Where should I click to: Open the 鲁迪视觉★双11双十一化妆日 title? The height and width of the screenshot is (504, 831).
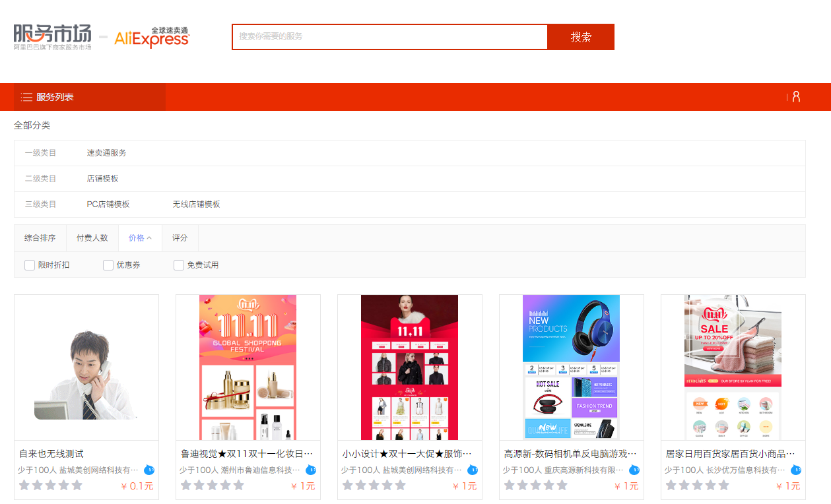(247, 454)
